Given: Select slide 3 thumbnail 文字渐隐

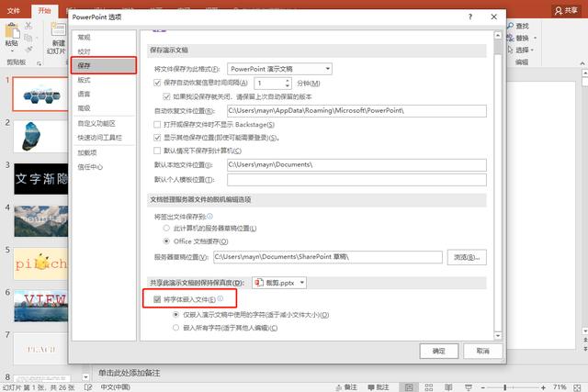Looking at the screenshot, I should [x=41, y=179].
